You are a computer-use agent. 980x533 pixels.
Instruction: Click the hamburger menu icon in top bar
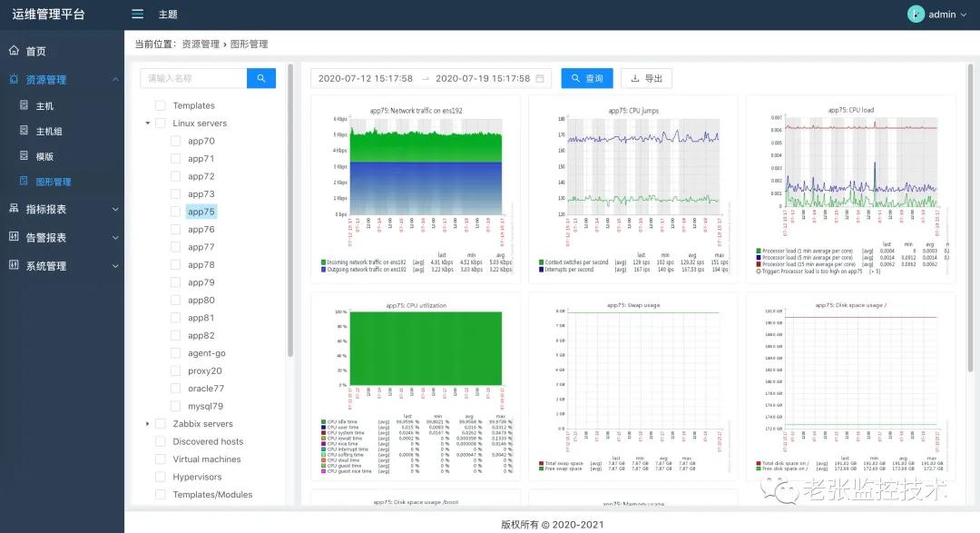pyautogui.click(x=137, y=14)
